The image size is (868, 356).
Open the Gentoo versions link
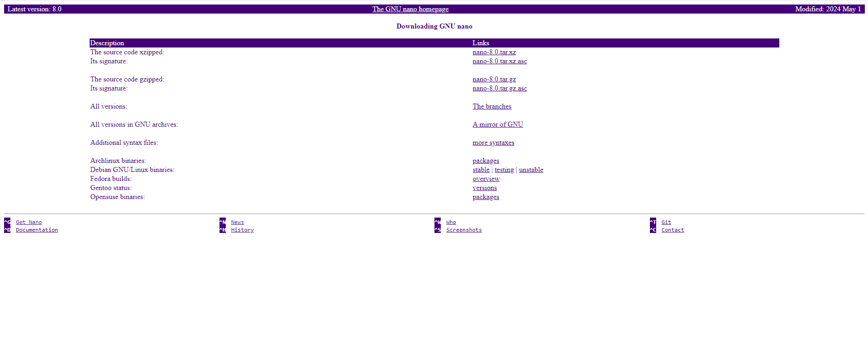coord(485,188)
